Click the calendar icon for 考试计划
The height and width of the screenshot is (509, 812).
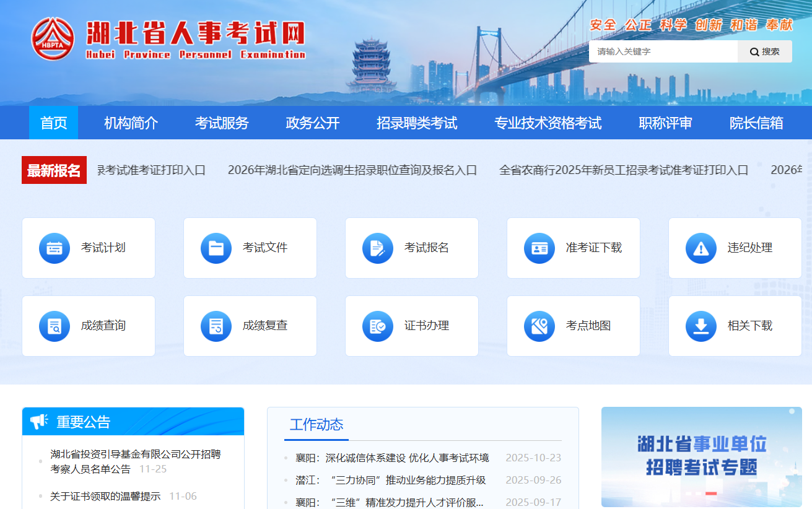[x=55, y=248]
